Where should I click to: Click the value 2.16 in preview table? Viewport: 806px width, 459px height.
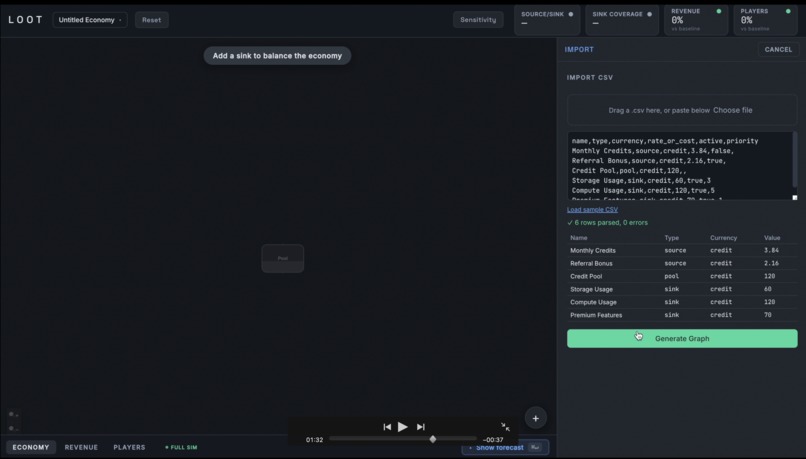click(x=771, y=263)
